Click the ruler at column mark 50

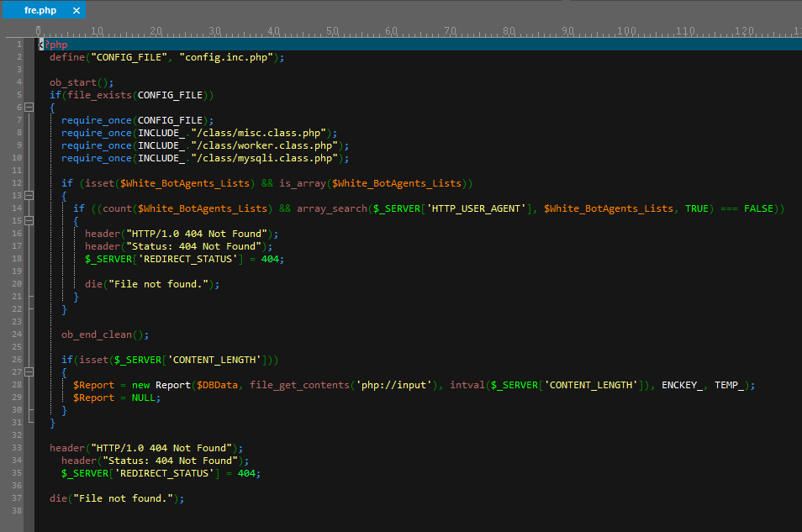pyautogui.click(x=332, y=31)
